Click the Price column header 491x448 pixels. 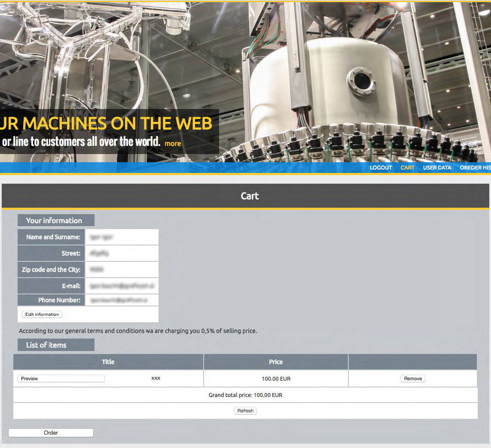[276, 362]
